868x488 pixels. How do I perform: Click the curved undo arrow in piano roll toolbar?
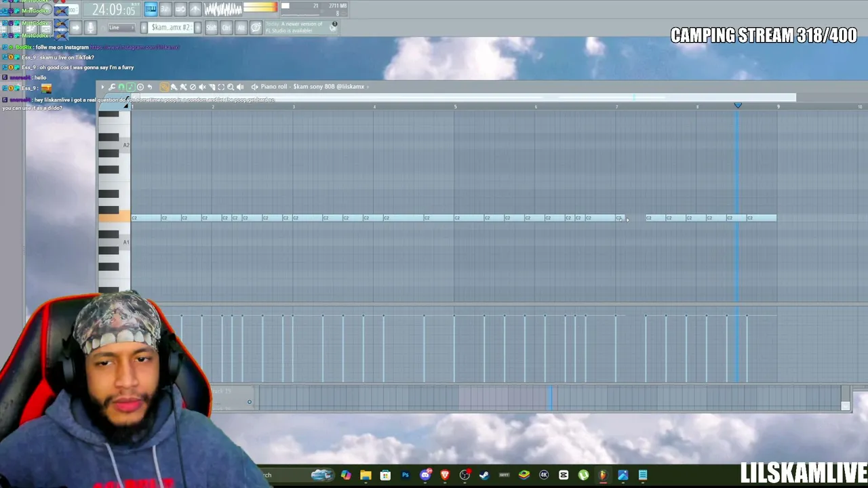coord(150,87)
